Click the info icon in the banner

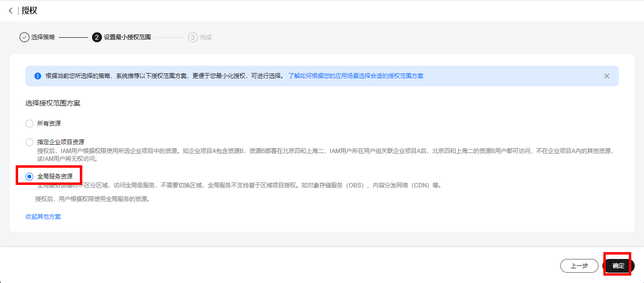(x=38, y=76)
